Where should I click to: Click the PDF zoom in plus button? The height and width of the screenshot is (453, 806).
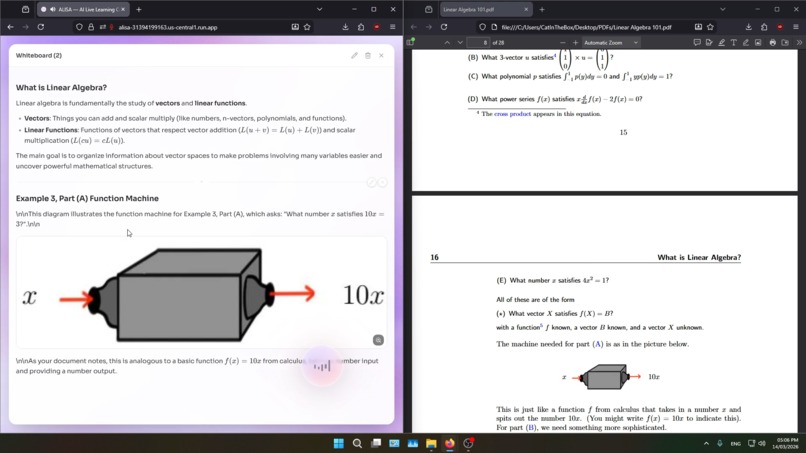(x=575, y=43)
